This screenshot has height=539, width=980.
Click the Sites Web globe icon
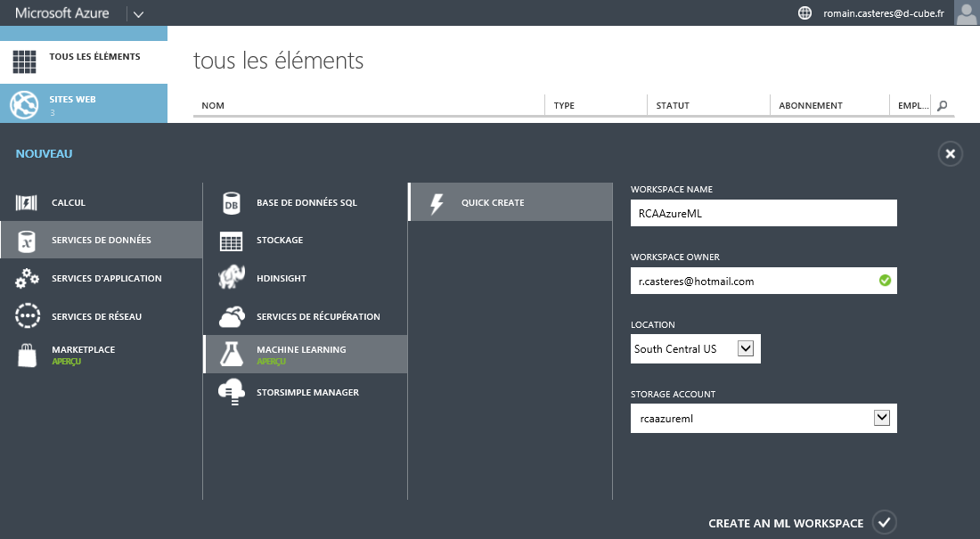coord(24,104)
